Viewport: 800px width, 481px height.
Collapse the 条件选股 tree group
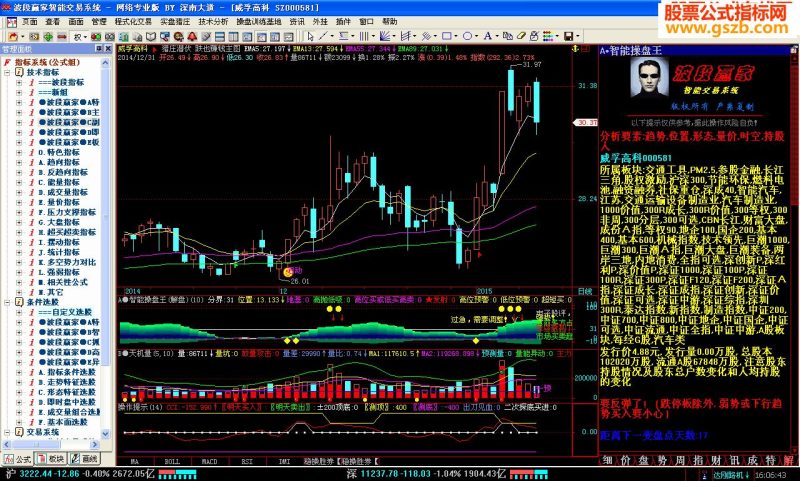click(x=7, y=302)
